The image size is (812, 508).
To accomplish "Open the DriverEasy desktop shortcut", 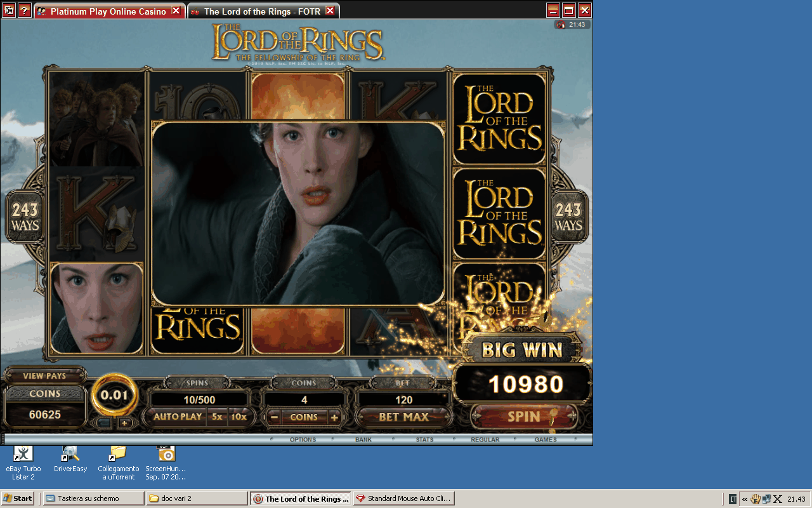I will [x=70, y=453].
